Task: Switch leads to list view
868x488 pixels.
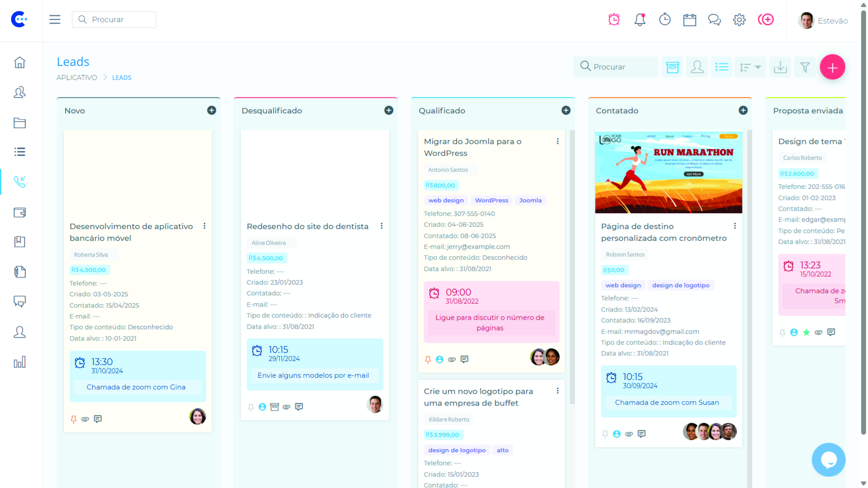Action: click(721, 67)
